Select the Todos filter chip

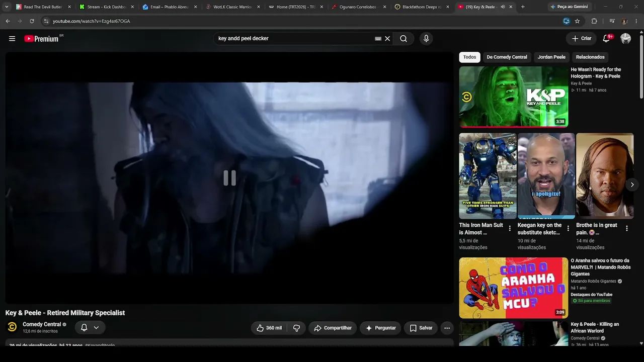pyautogui.click(x=469, y=57)
